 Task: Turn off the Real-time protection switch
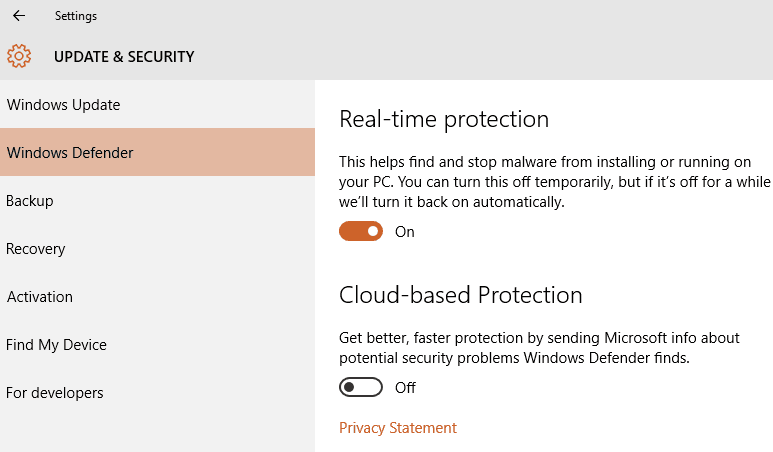point(361,231)
